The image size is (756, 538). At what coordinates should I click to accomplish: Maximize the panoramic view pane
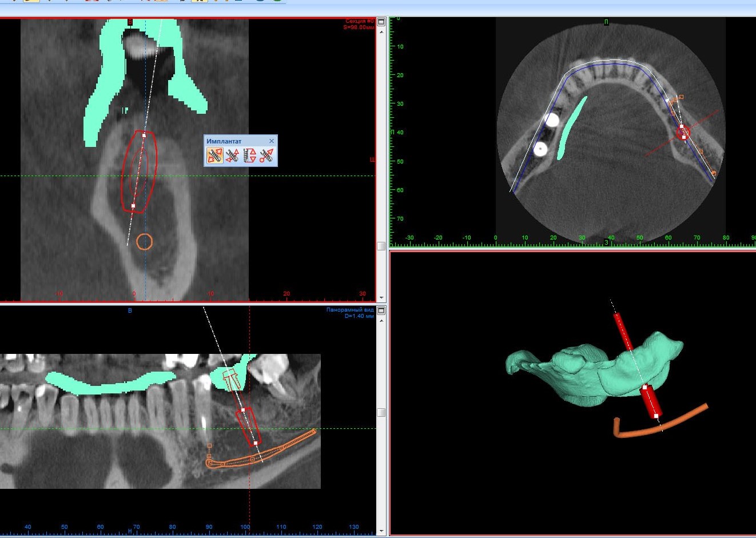pos(381,310)
